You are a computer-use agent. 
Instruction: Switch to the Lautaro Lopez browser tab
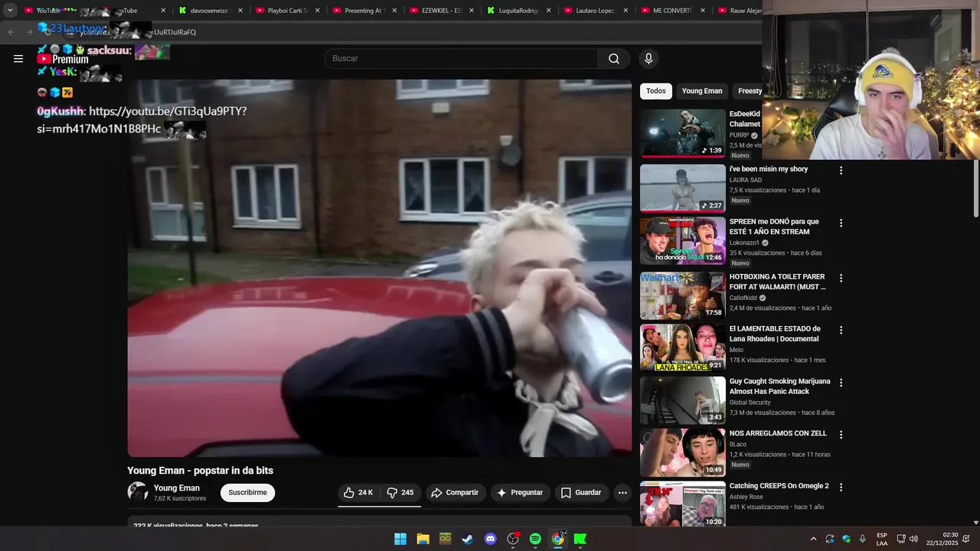click(x=596, y=11)
